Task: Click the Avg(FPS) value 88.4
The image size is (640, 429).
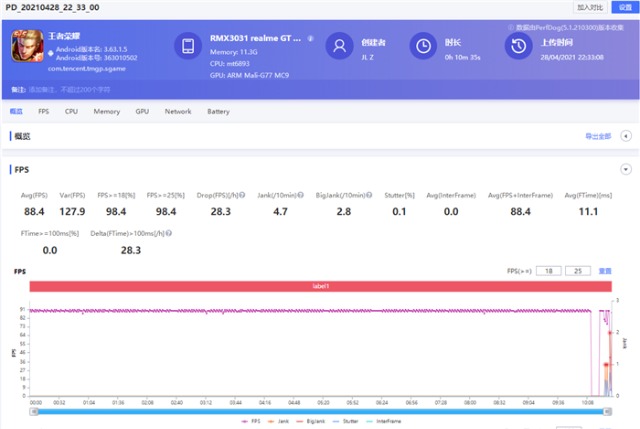Action: (x=34, y=211)
